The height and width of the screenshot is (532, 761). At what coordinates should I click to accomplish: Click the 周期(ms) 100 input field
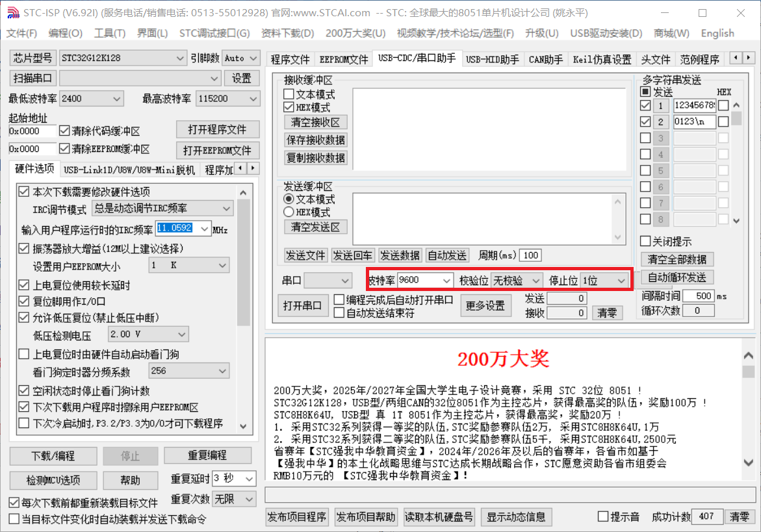[530, 255]
